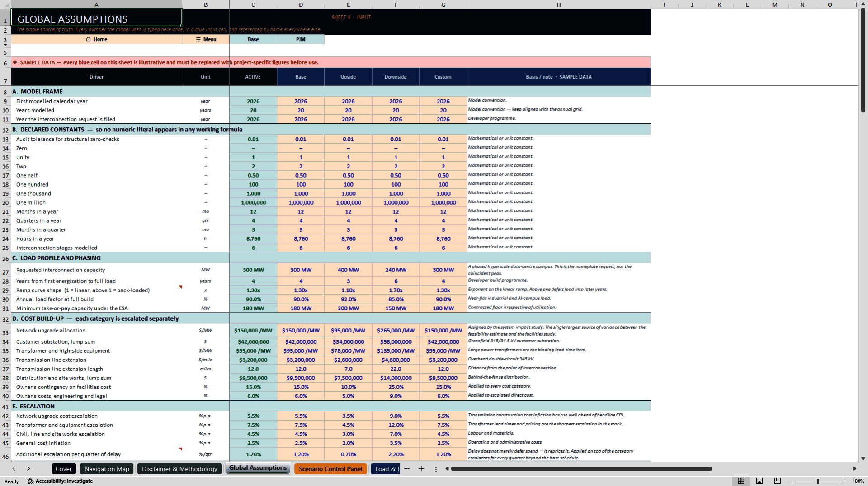Switch to Normal view icon
This screenshot has height=486, width=868.
(741, 481)
